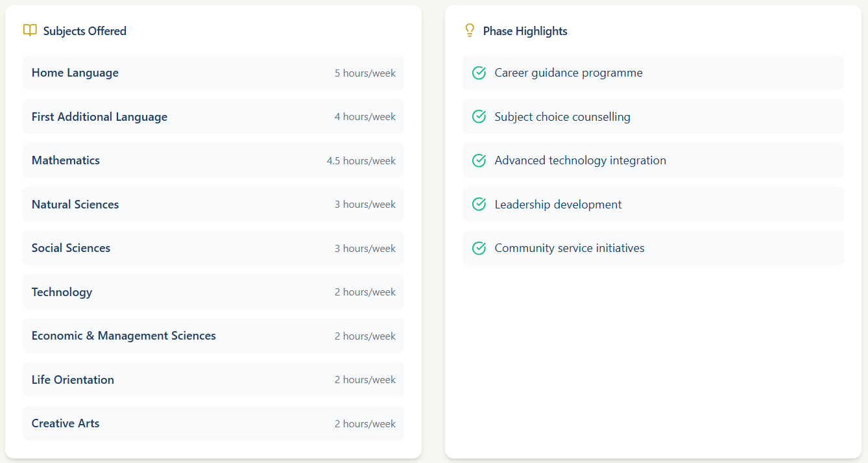
Task: Click the 5 hours/week text for Home Language
Action: click(365, 73)
